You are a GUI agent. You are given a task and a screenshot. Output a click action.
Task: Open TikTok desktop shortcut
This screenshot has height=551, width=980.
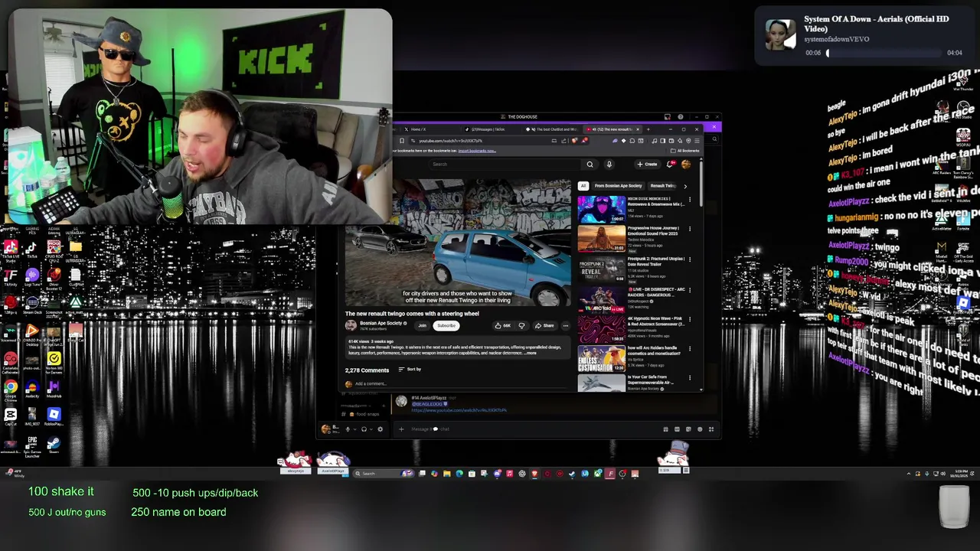pos(32,250)
